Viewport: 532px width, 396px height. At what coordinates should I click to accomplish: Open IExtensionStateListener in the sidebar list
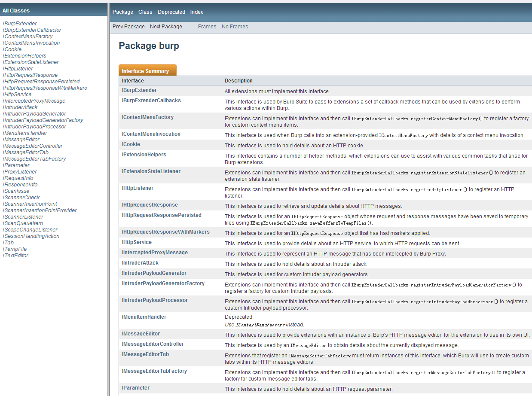pos(31,62)
